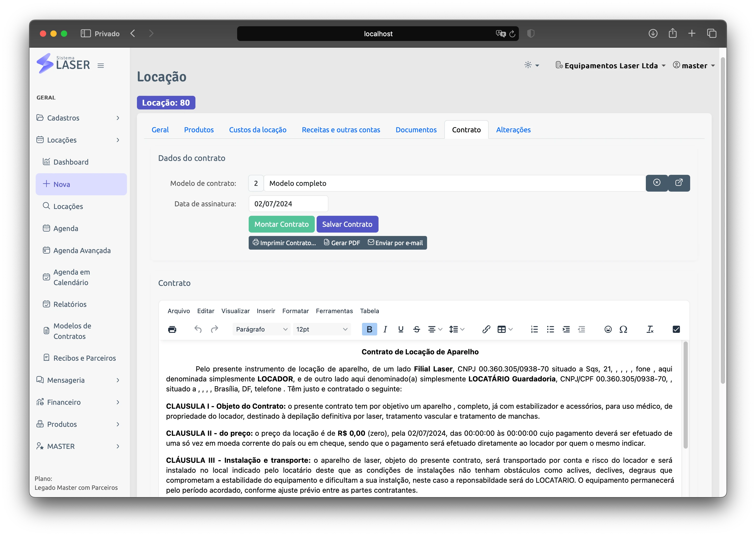756x536 pixels.
Task: Expand the Financeiro sidebar section
Action: click(x=78, y=402)
